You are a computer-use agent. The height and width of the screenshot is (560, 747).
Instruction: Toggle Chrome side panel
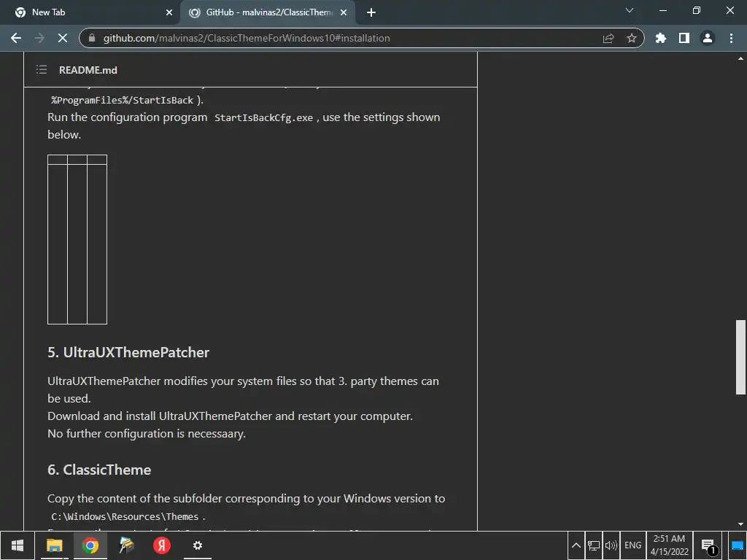pos(684,38)
